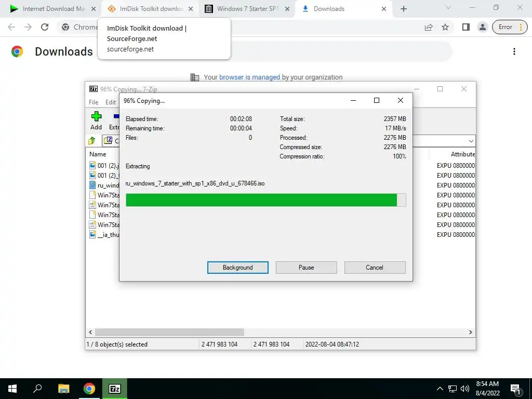Open the Windows Start menu
The height and width of the screenshot is (399, 532).
tap(12, 389)
